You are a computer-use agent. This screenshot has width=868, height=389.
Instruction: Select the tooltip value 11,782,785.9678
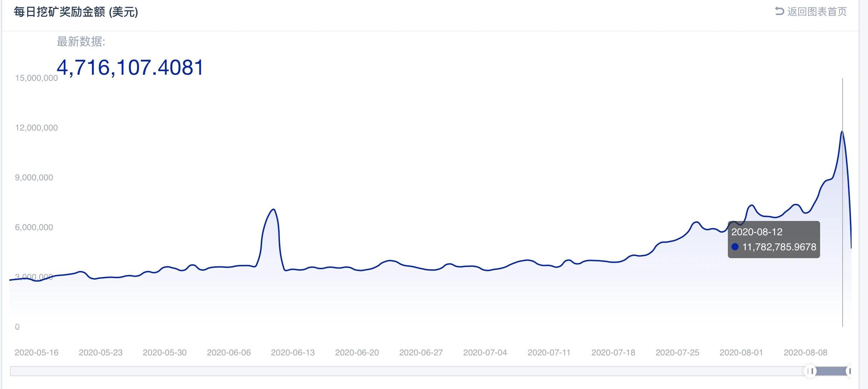pyautogui.click(x=779, y=247)
